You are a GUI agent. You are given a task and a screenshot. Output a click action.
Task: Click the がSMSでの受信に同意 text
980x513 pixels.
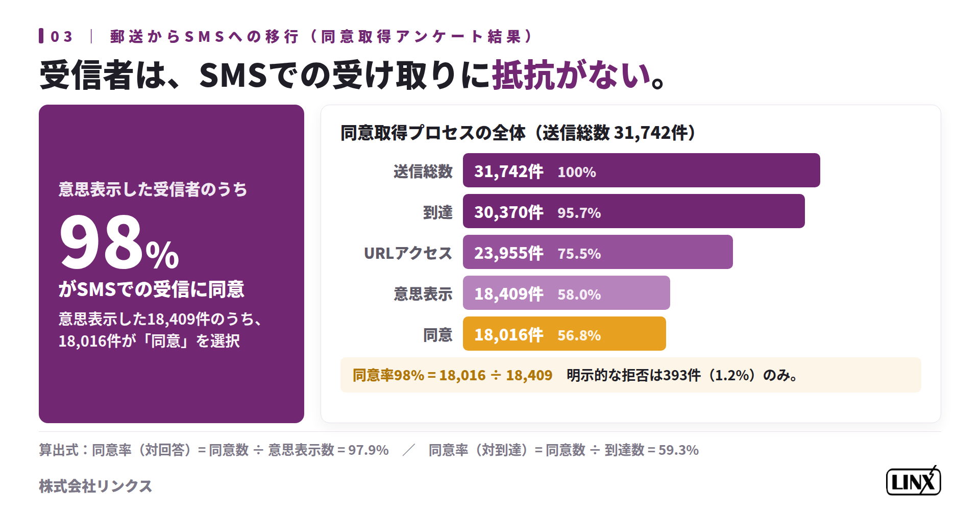152,289
